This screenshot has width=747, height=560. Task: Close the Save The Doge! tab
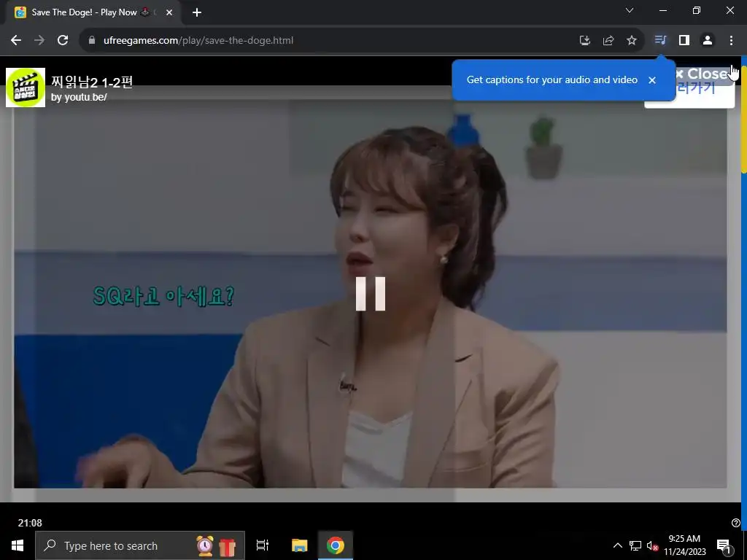169,12
